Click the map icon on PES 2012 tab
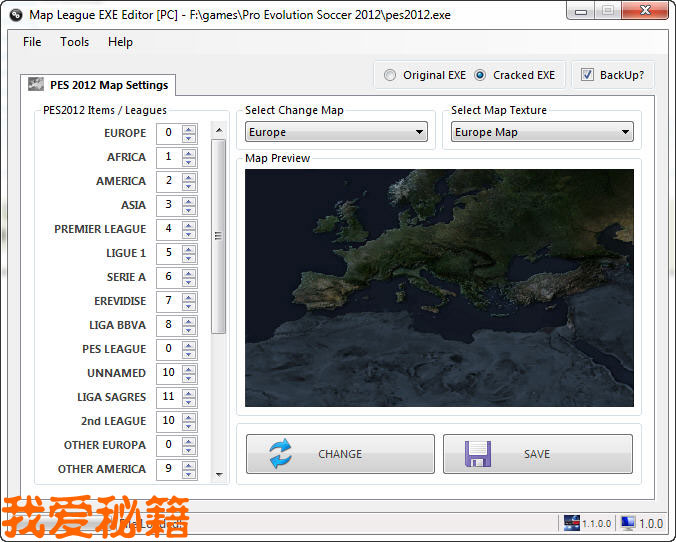 [x=36, y=85]
